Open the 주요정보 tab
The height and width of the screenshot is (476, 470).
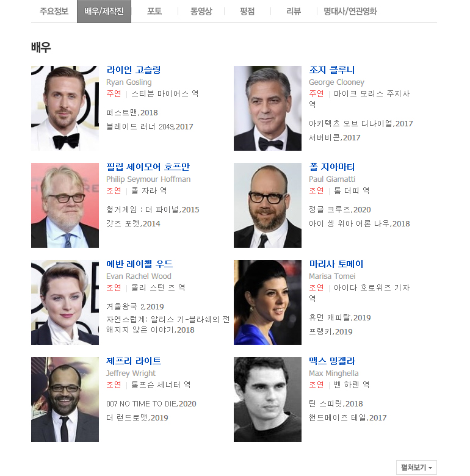click(54, 11)
